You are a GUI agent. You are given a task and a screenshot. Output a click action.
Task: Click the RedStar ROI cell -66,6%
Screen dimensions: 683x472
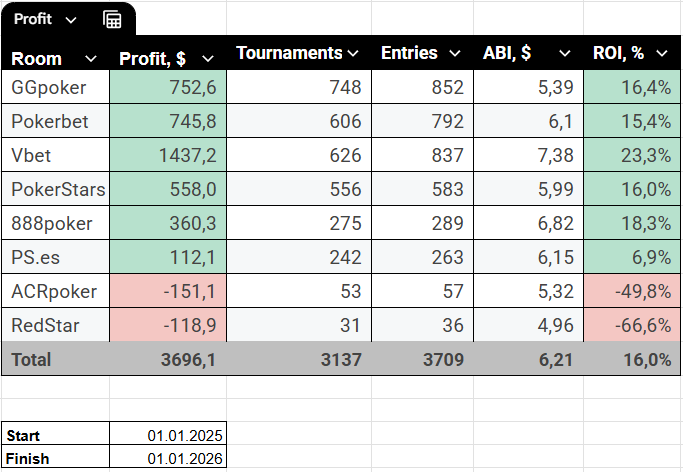[630, 325]
